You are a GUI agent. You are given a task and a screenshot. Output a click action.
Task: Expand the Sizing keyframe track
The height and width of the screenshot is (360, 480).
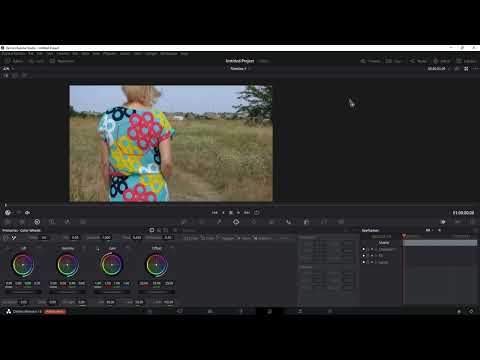point(376,262)
